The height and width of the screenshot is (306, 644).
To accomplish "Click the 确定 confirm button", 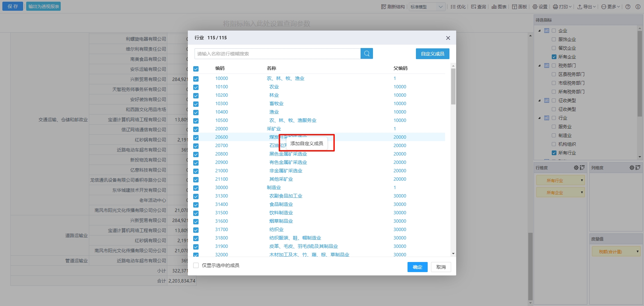I will [417, 267].
